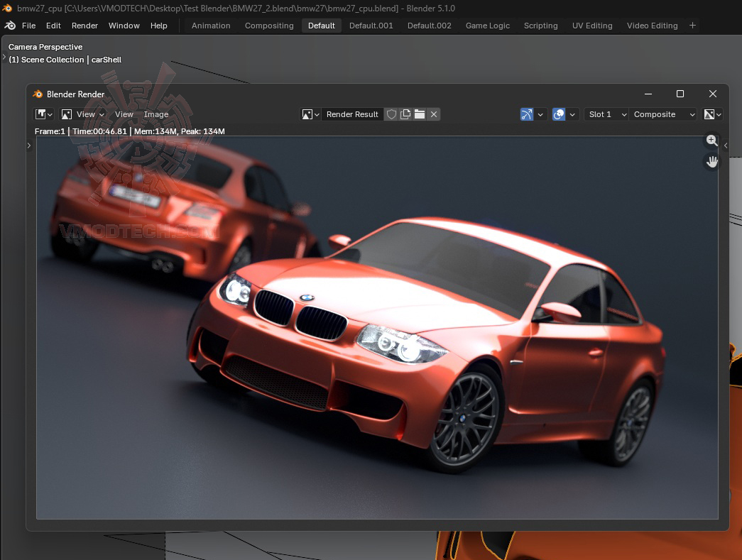Click the zoom magnifier gizmo

click(x=711, y=140)
